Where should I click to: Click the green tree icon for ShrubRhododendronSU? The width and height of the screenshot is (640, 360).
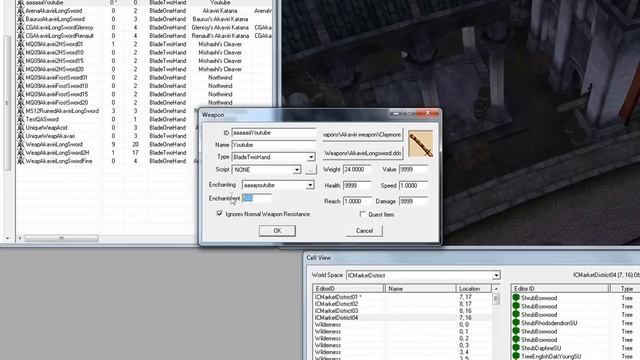[x=516, y=323]
